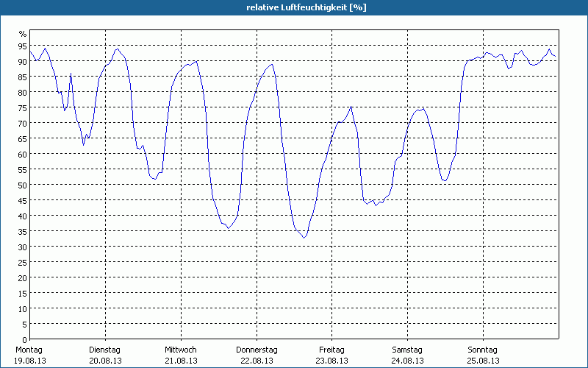This screenshot has width=588, height=368.
Task: Click the 20 value on the y-axis
Action: coord(23,278)
